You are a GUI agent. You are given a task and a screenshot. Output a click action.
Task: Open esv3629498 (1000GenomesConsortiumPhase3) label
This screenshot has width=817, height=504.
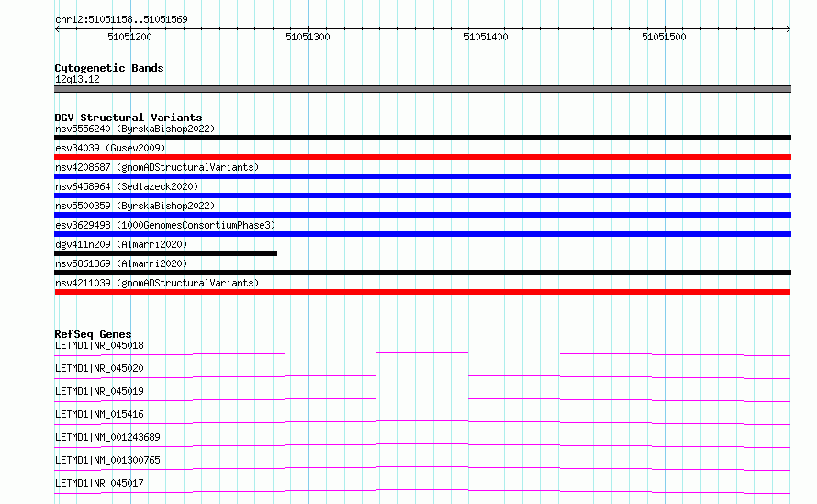click(x=165, y=225)
